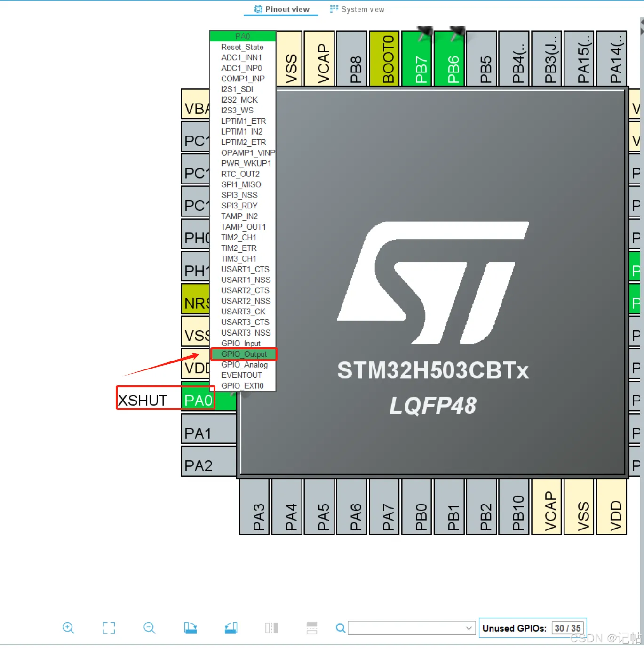Click the PA6 pin

(x=352, y=507)
